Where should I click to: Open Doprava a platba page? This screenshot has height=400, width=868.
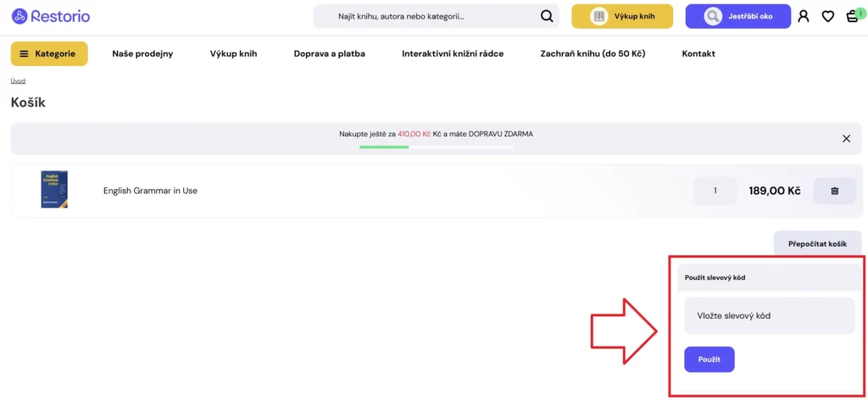pyautogui.click(x=329, y=53)
